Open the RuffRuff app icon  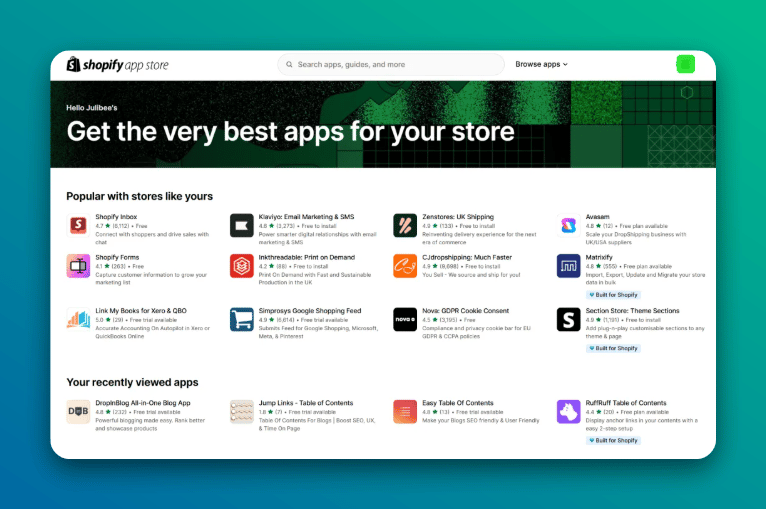(x=569, y=411)
